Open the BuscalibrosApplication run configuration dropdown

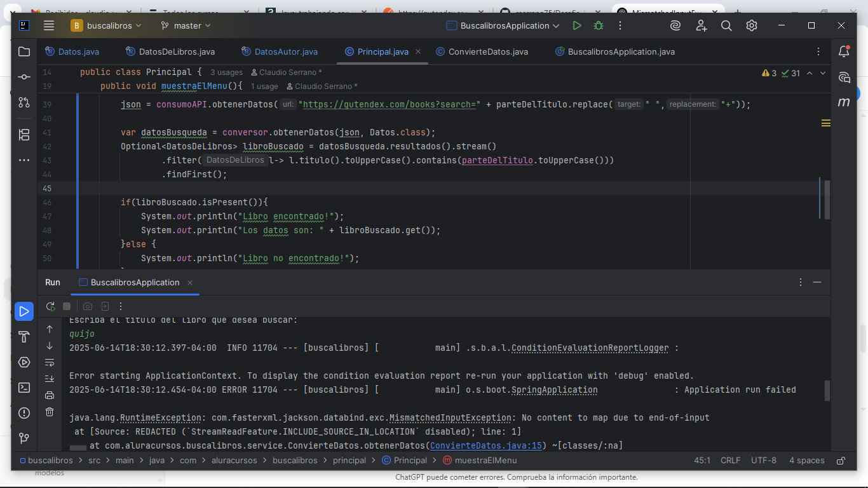[x=503, y=25]
